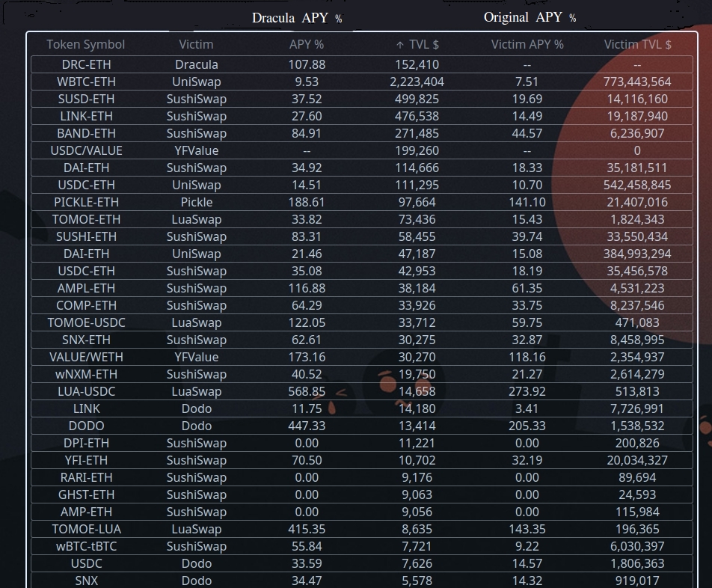Click TOMOE-LUA token symbol
Image resolution: width=712 pixels, height=588 pixels.
coord(86,530)
